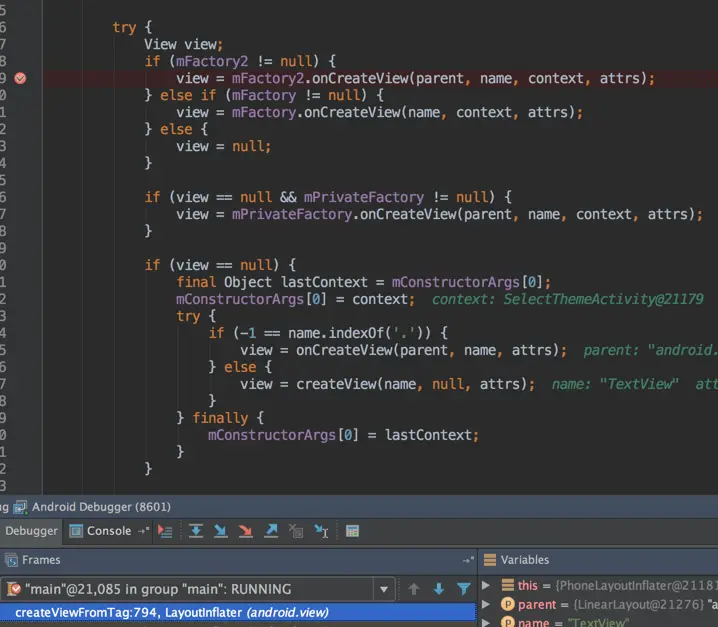Click 'mFactory2.onCreateView' in the breakpoint line

click(320, 78)
